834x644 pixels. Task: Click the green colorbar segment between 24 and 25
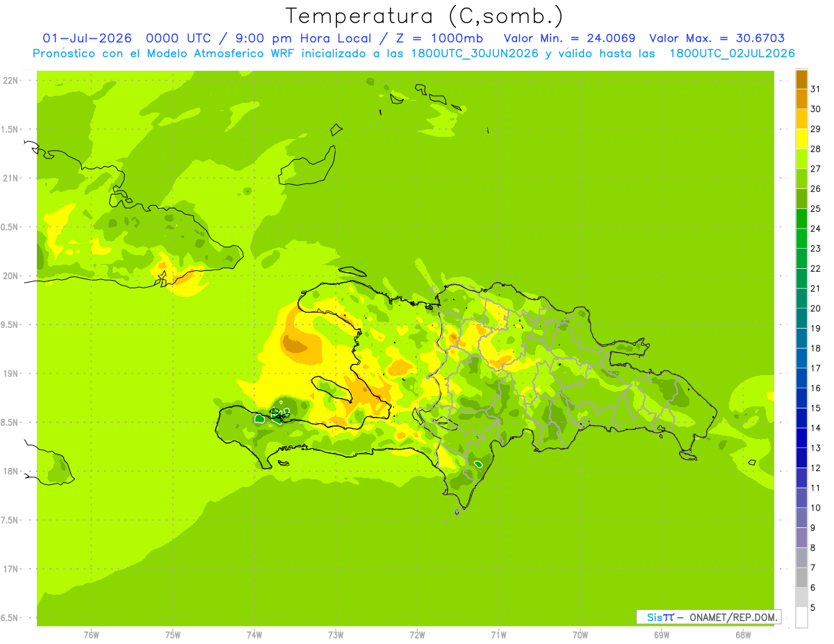(801, 218)
